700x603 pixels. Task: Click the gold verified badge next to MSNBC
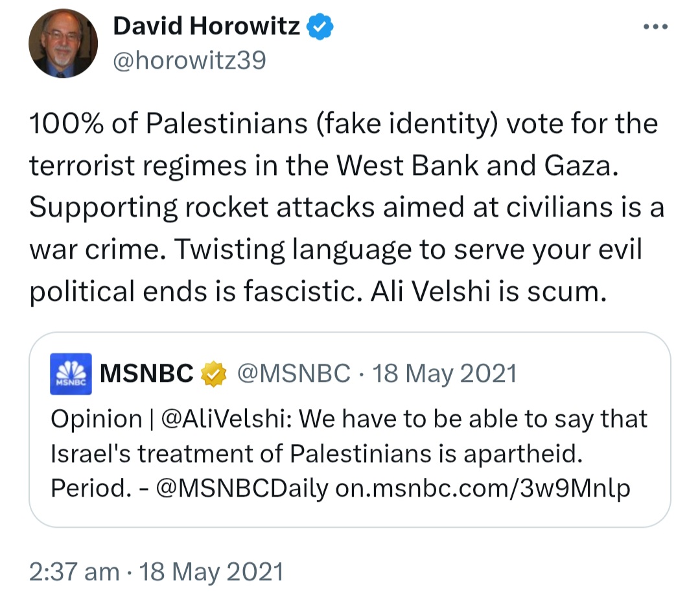coord(213,374)
